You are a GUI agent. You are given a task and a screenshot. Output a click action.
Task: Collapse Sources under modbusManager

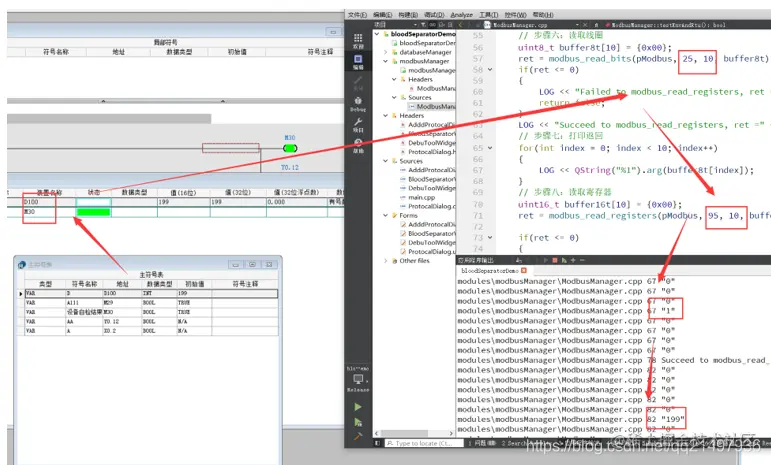pyautogui.click(x=394, y=97)
